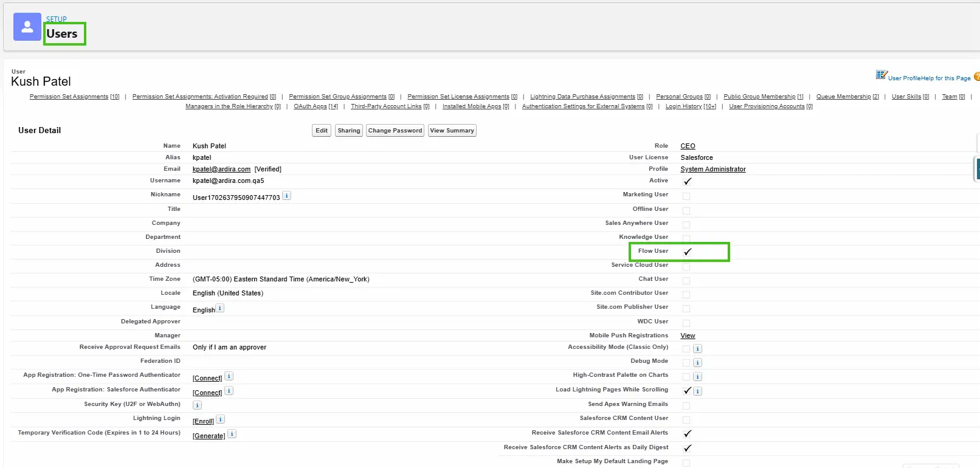Screen dimensions: 980x468
Task: Open the SETUP breadcrumb link
Action: [57, 19]
